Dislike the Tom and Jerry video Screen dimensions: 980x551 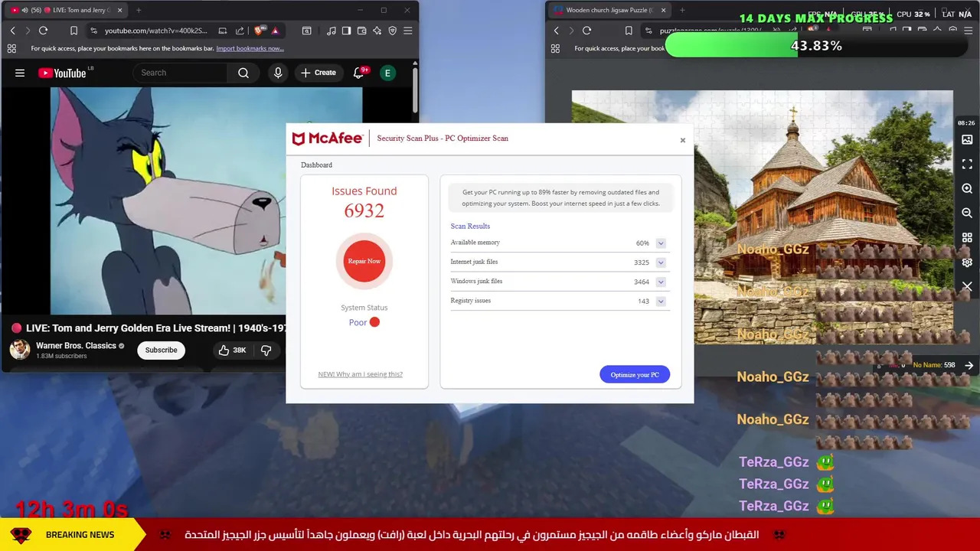tap(266, 350)
